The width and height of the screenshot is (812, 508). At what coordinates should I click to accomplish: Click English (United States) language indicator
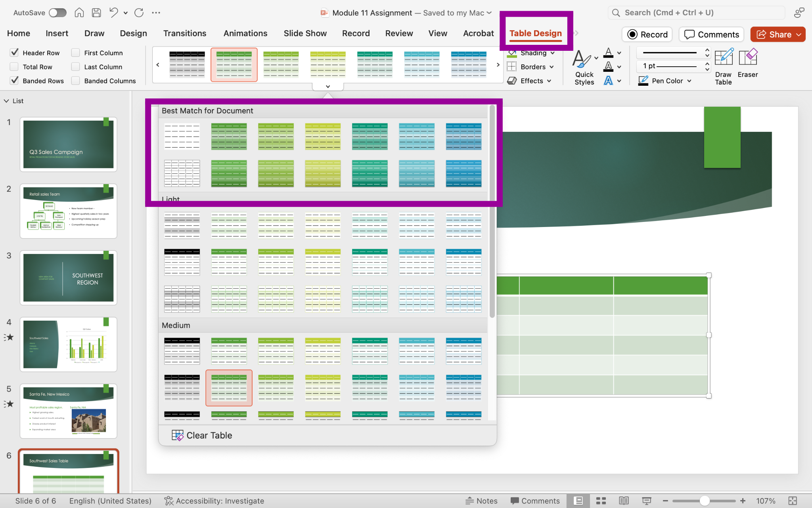110,501
